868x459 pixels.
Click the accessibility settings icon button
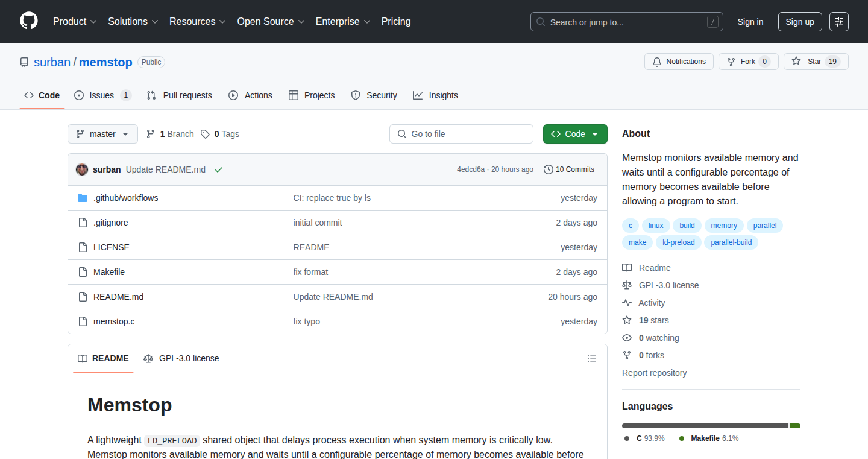[x=839, y=22]
